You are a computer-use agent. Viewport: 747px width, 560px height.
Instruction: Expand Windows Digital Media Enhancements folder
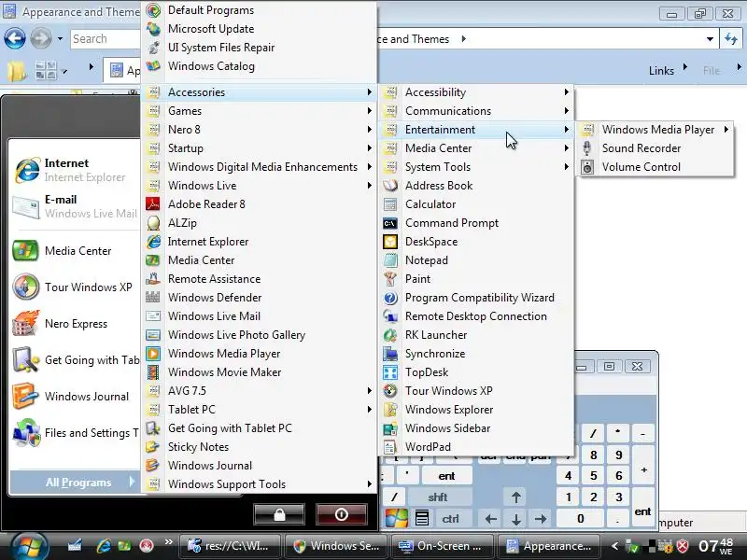click(x=260, y=167)
